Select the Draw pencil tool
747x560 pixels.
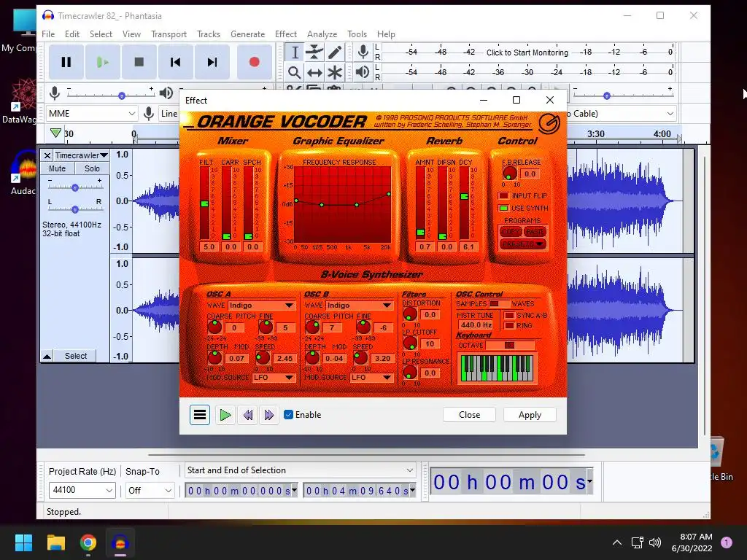[335, 52]
